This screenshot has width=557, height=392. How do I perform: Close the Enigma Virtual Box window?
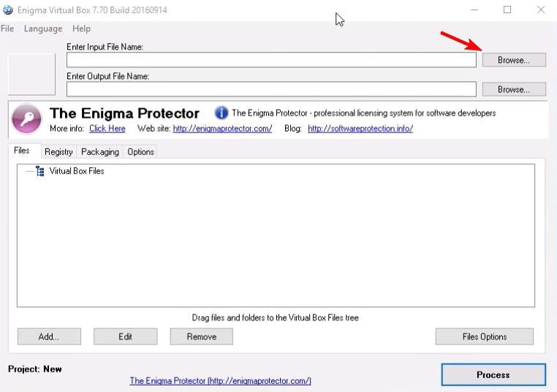click(x=541, y=10)
